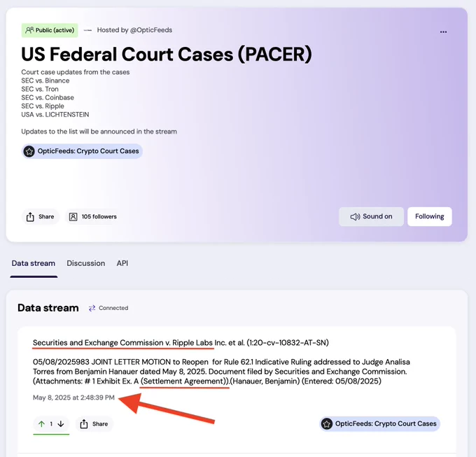
Task: Open the @OpticFeeds host profile link
Action: 151,30
